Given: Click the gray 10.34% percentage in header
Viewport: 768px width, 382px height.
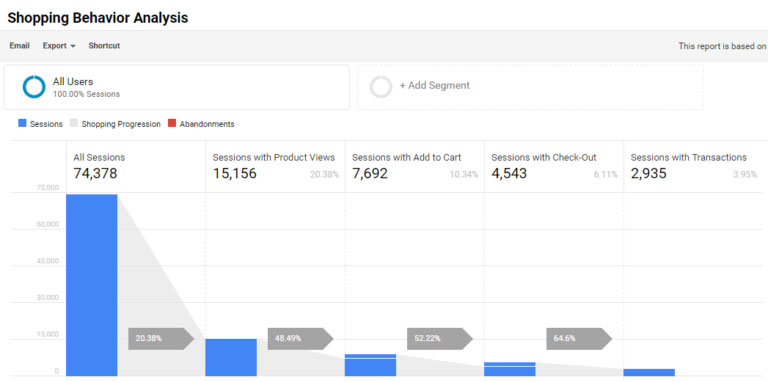Looking at the screenshot, I should pos(464,174).
